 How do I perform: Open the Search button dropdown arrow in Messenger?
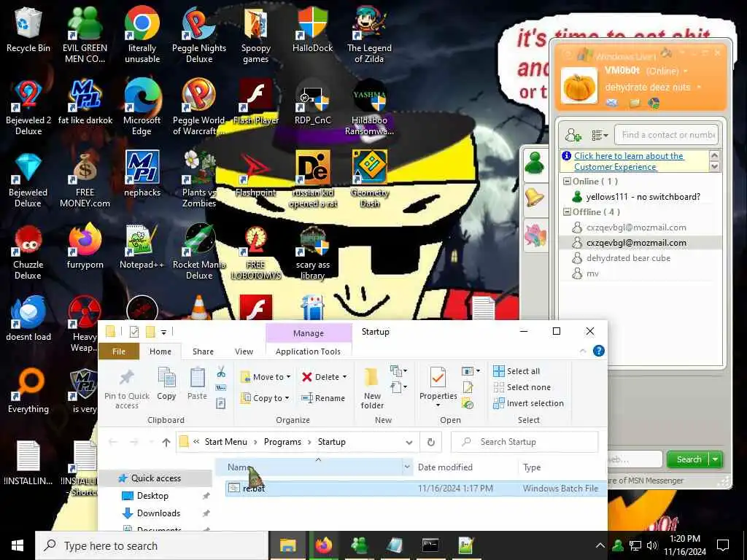(x=715, y=459)
